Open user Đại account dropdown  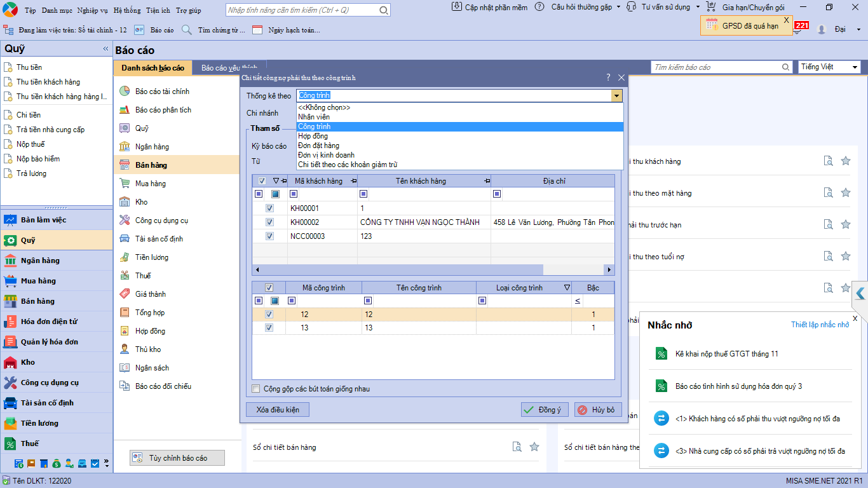pyautogui.click(x=858, y=29)
